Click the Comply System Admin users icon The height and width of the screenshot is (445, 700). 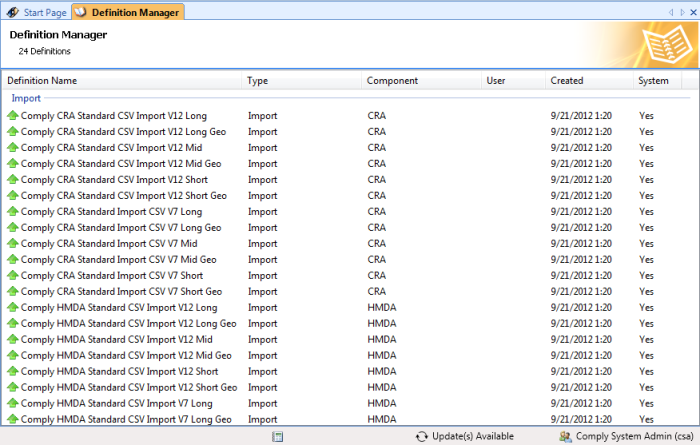click(565, 437)
